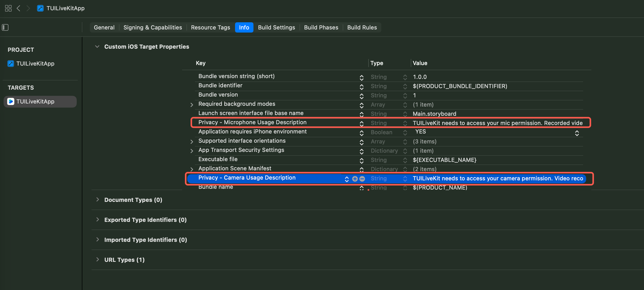Click the key stepper on the Bundle identifier row
644x290 pixels.
(361, 87)
